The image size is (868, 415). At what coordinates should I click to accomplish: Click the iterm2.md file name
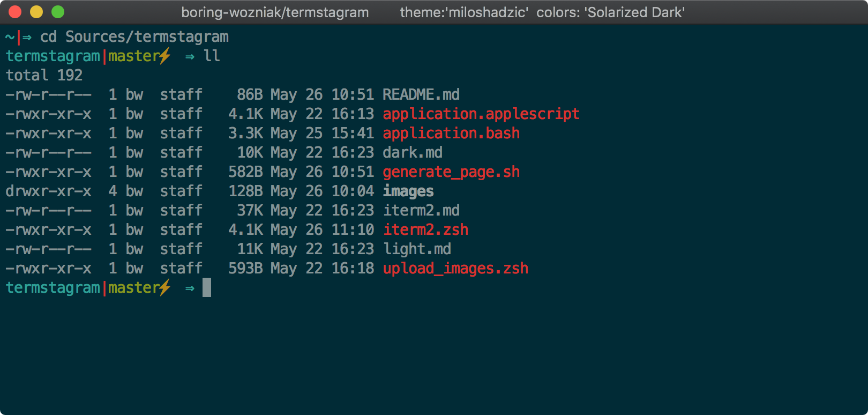[421, 211]
